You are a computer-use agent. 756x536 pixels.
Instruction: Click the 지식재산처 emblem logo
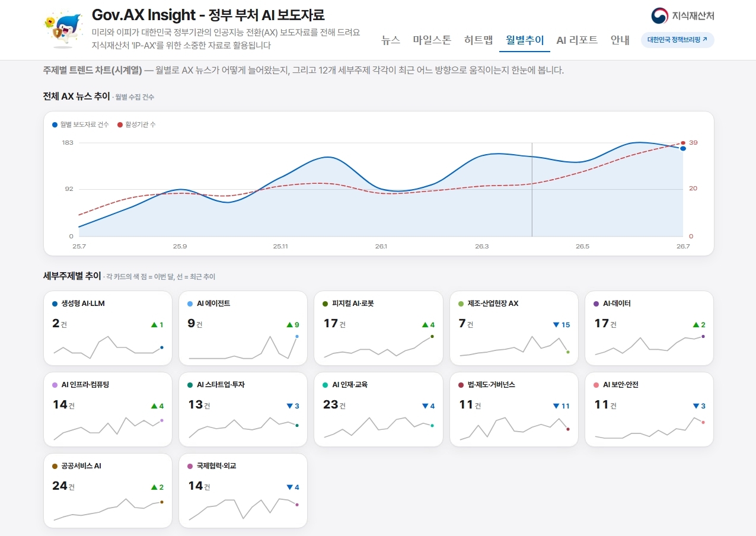tap(682, 16)
